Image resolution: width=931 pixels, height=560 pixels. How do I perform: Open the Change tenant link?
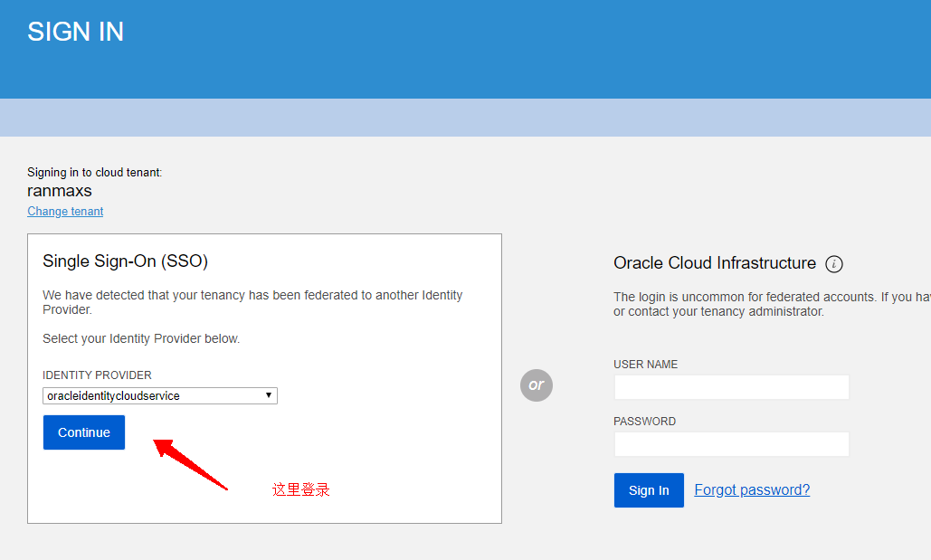click(x=65, y=212)
